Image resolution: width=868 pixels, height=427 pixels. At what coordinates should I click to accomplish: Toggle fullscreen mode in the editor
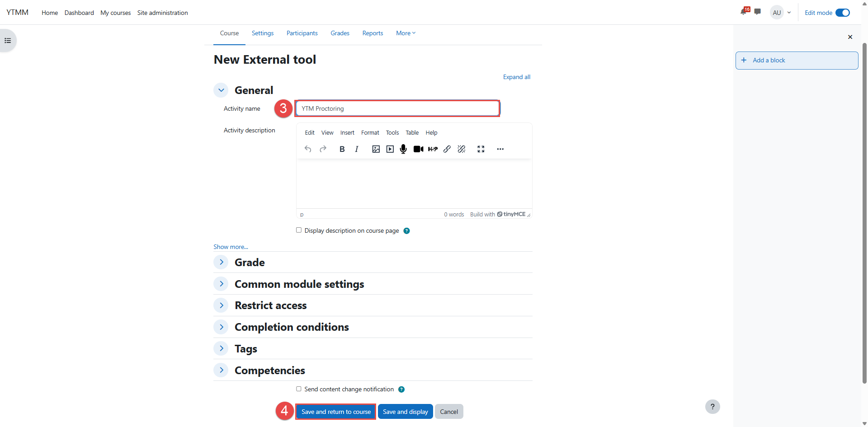pos(481,149)
